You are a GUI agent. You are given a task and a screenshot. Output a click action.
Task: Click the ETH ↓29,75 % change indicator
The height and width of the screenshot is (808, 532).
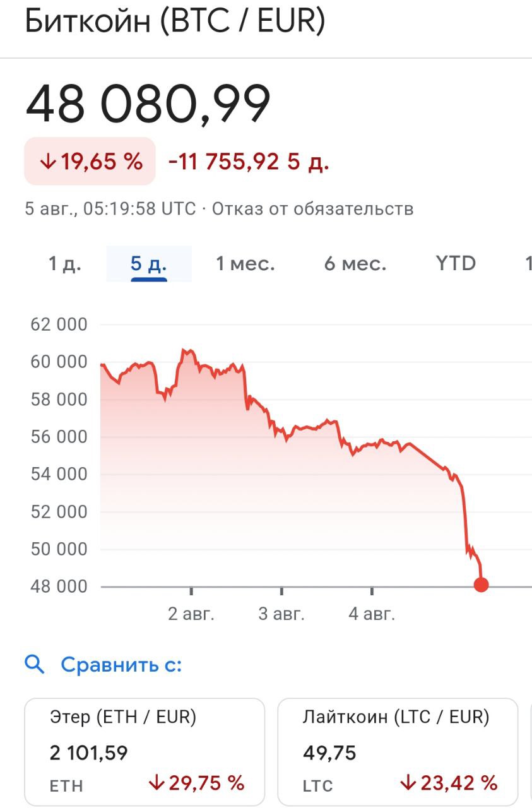tap(196, 783)
